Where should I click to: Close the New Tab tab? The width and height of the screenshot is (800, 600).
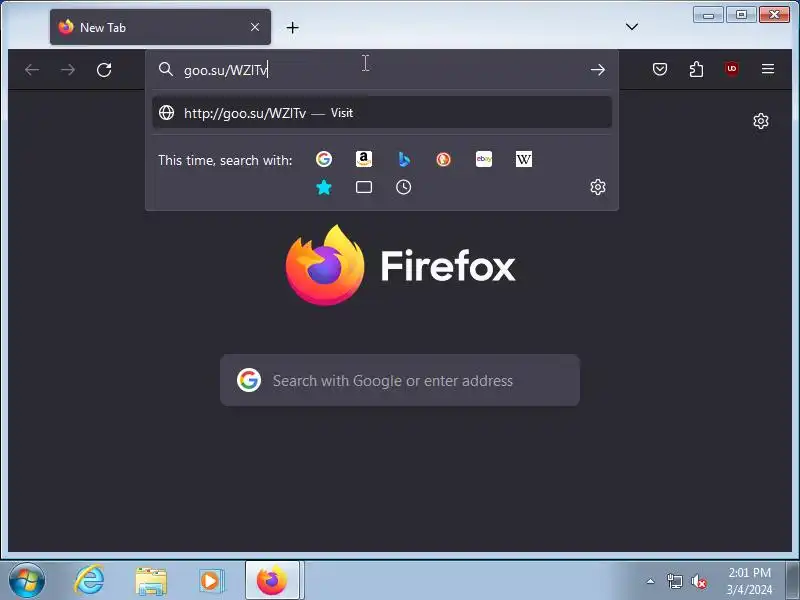(255, 27)
